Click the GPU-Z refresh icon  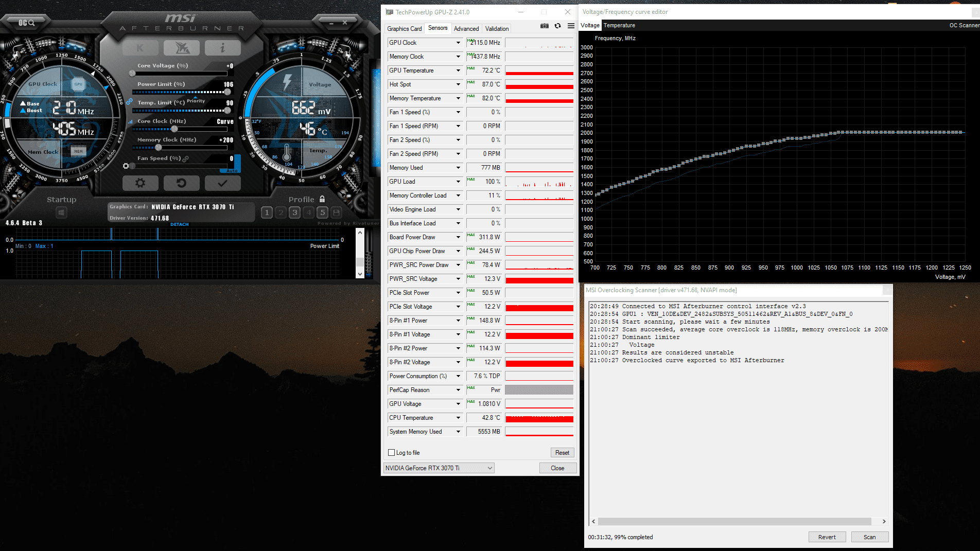coord(557,26)
